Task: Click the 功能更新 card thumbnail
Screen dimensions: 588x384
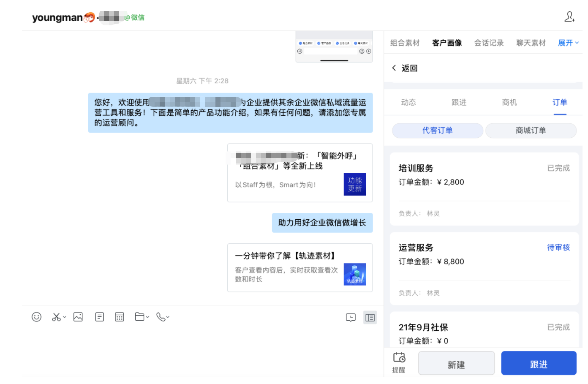Action: (x=355, y=184)
